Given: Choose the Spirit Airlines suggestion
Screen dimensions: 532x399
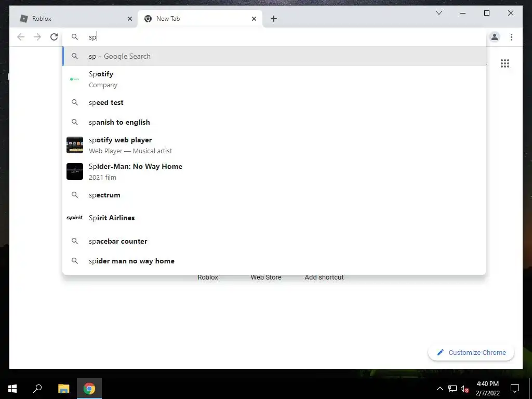Looking at the screenshot, I should point(274,218).
